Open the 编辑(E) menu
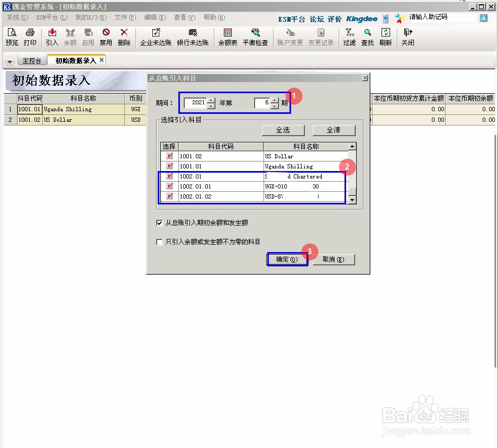 click(x=155, y=17)
